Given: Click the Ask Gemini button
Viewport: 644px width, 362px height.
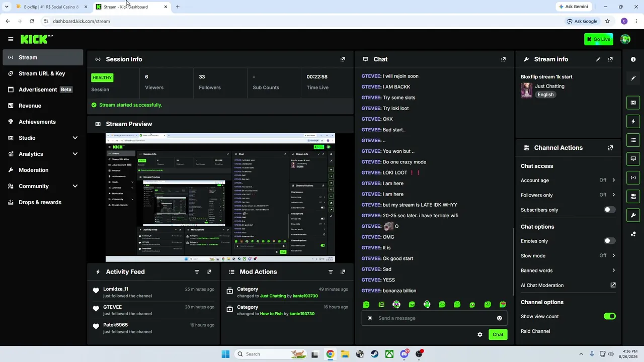Looking at the screenshot, I should pos(573,7).
